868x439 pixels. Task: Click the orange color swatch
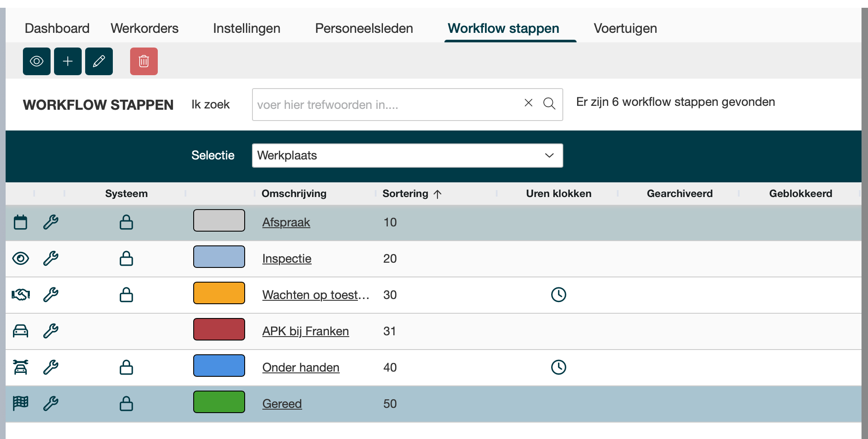pos(219,293)
